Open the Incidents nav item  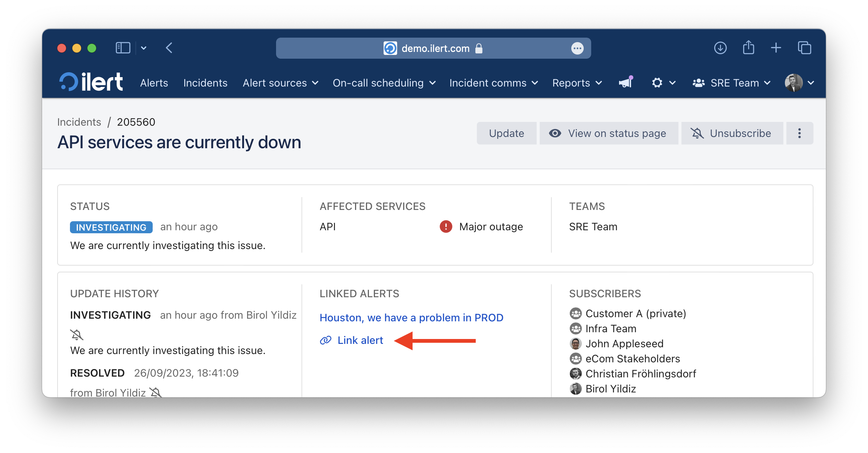click(x=205, y=83)
